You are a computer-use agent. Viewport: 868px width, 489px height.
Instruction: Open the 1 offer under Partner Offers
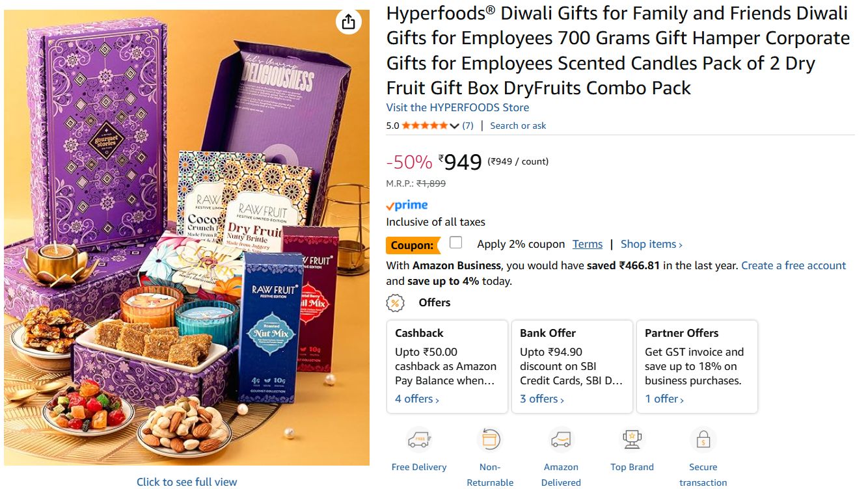point(664,399)
